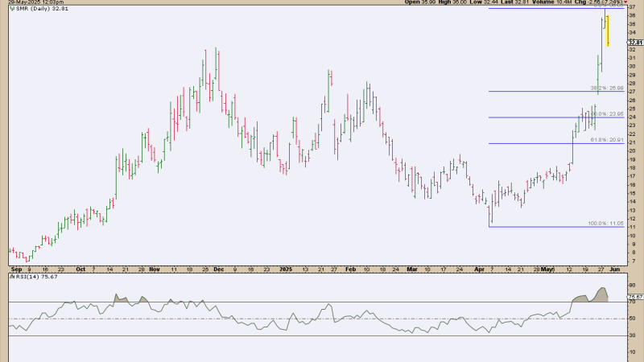Click the Last 32.81 value
This screenshot has width=644, height=362.
pyautogui.click(x=514, y=2)
